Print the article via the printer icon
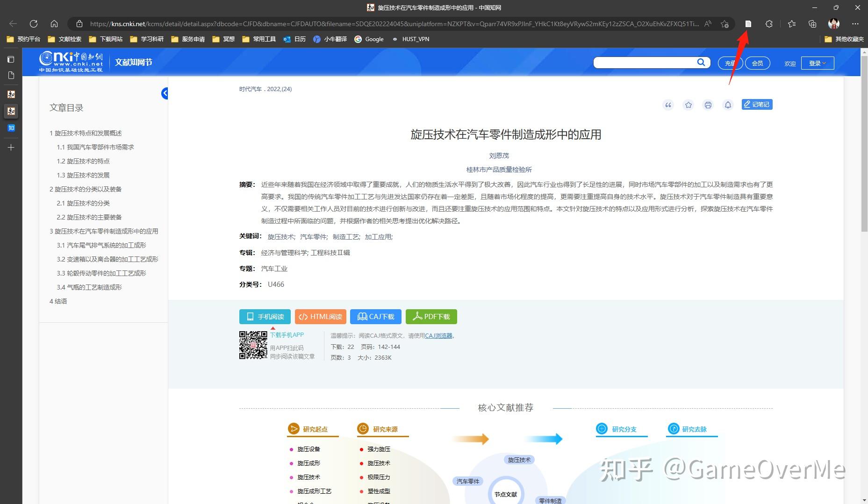 pyautogui.click(x=708, y=105)
